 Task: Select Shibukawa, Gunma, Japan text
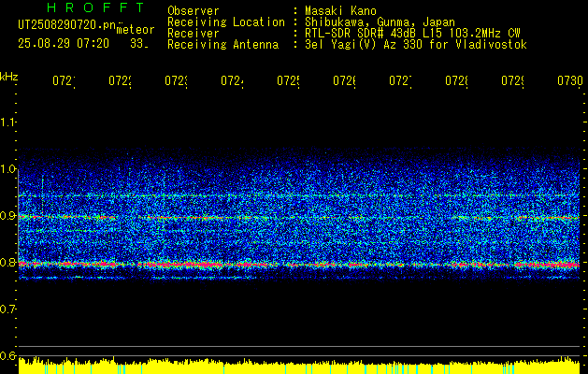[x=380, y=22]
